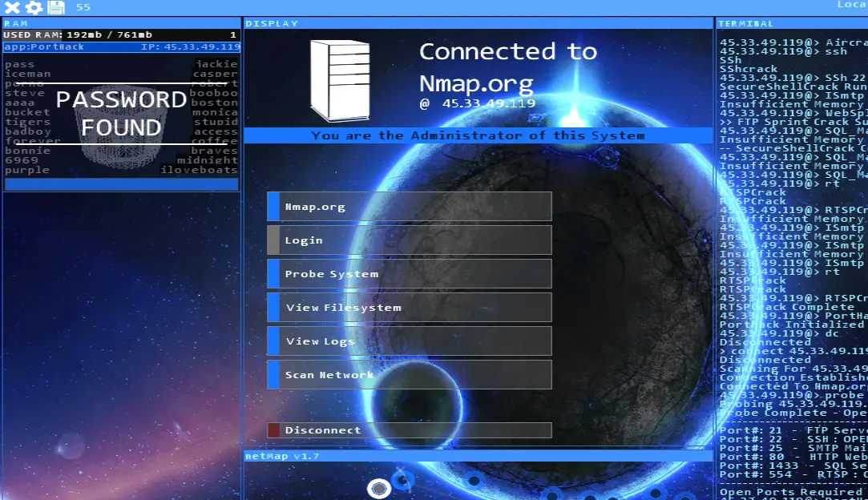Click the '> connect 45.33.49.119' terminal command
The image size is (868, 500).
(793, 351)
